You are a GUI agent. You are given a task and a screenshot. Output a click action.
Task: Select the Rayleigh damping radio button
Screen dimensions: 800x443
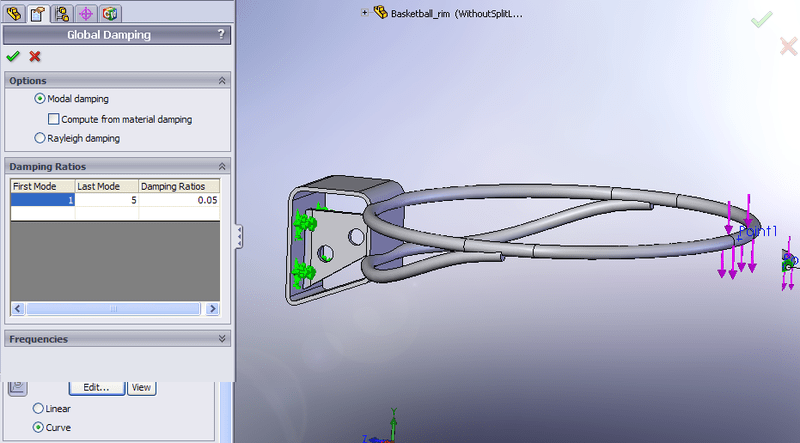[x=40, y=138]
